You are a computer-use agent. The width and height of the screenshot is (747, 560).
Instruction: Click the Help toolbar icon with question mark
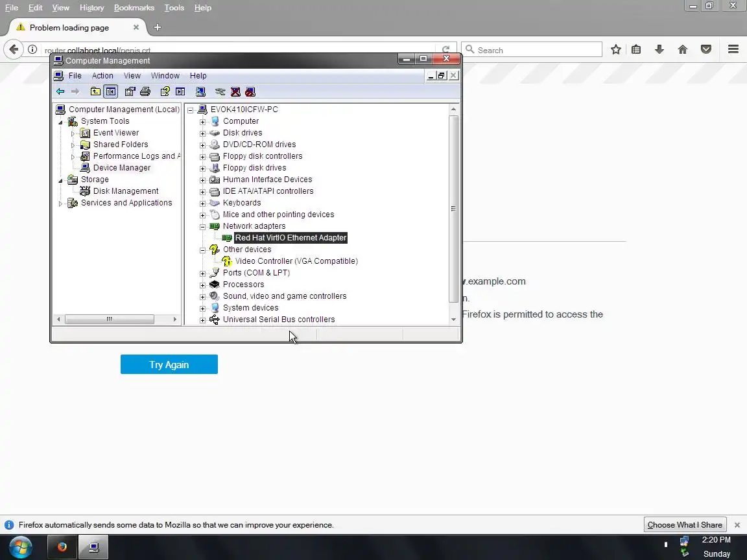click(165, 91)
